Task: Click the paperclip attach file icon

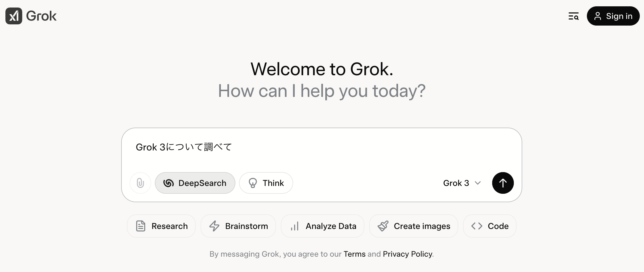Action: pyautogui.click(x=140, y=183)
